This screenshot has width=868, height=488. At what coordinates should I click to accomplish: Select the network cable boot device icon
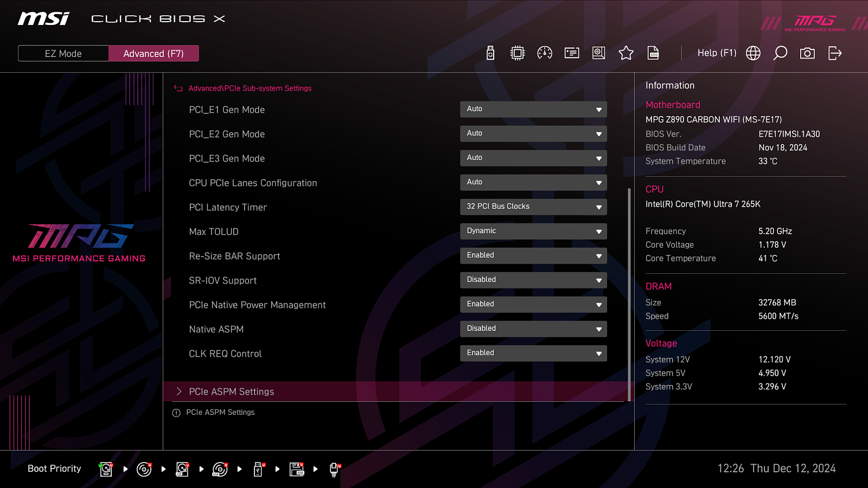(335, 469)
